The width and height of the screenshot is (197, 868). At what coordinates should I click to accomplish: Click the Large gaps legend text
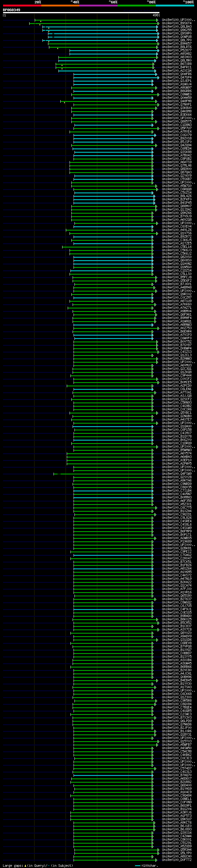[13, 865]
